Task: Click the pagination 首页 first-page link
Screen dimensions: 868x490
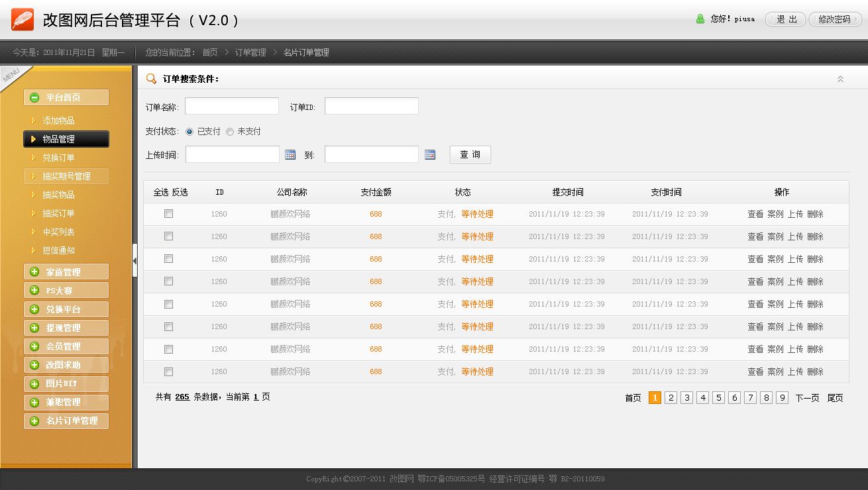Action: (x=633, y=398)
